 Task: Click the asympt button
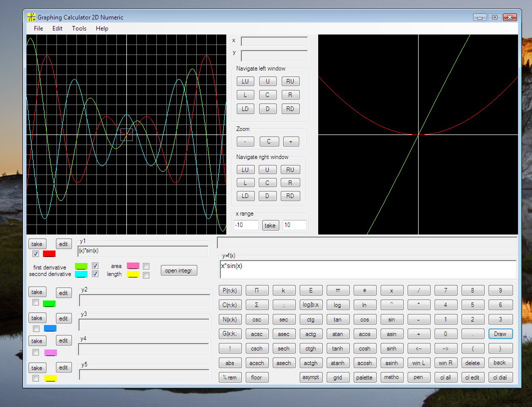tap(311, 377)
